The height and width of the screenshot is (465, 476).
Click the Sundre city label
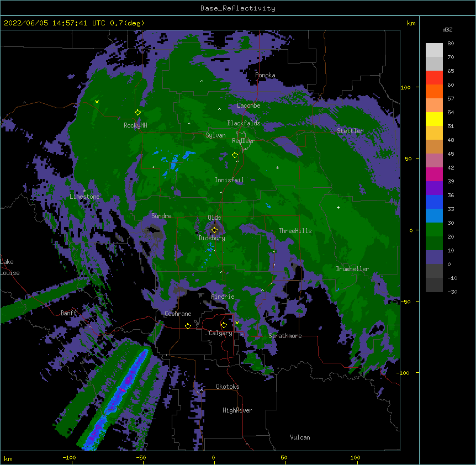point(161,216)
